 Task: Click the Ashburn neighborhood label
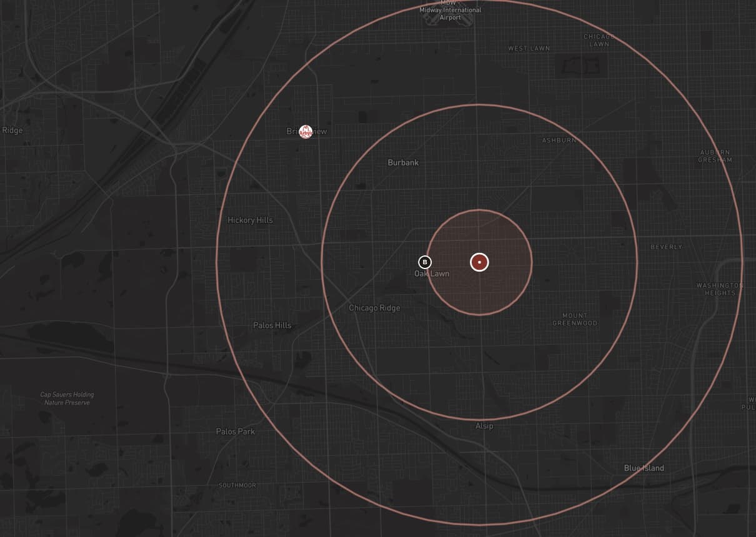[559, 140]
